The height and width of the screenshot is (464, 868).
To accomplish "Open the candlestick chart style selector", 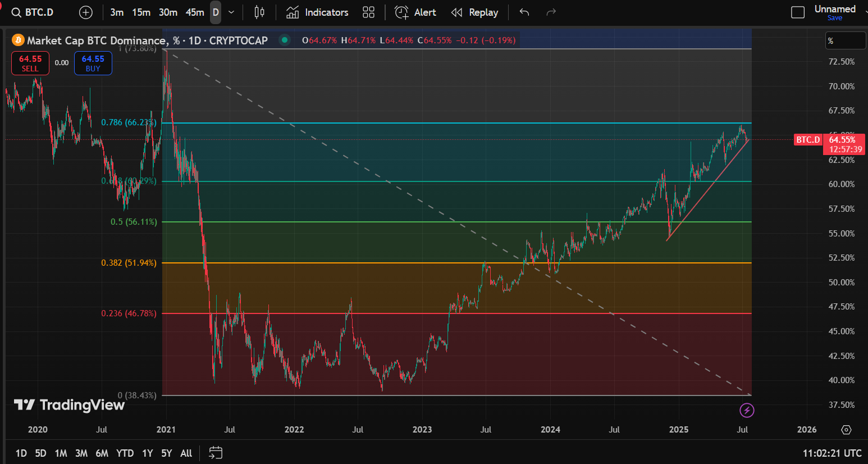I will pyautogui.click(x=259, y=12).
